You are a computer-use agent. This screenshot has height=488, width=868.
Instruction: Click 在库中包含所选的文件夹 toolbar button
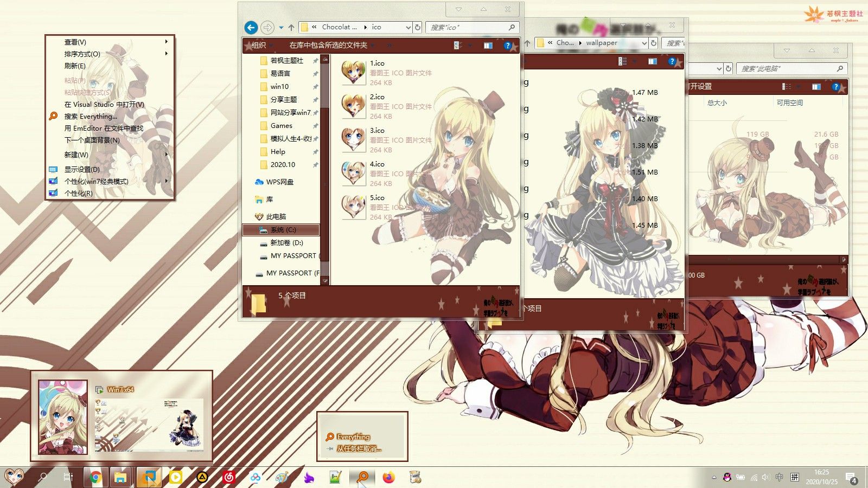click(328, 45)
